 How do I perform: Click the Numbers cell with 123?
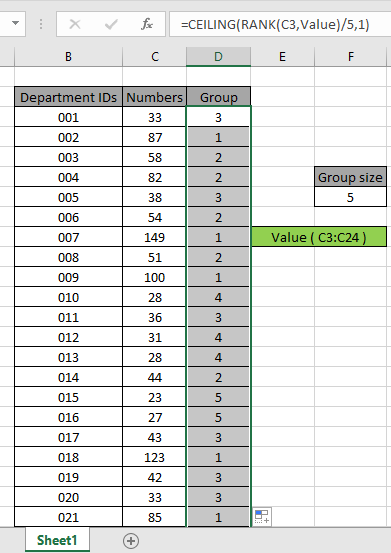pos(154,457)
